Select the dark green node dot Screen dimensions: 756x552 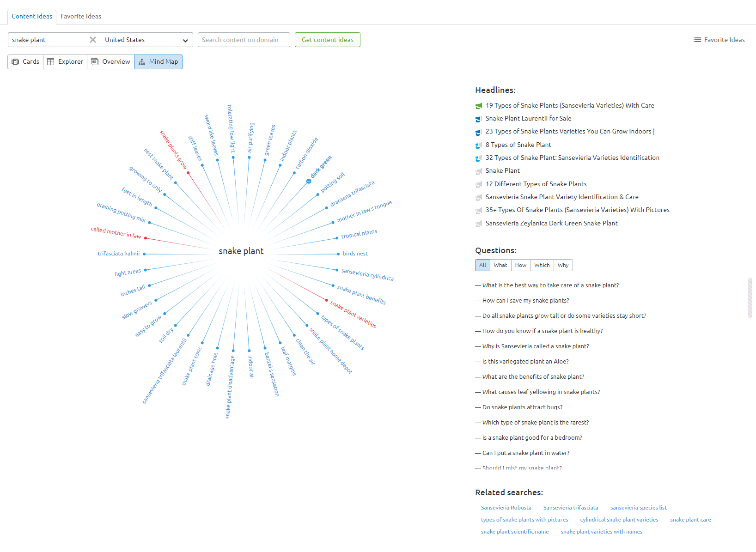pyautogui.click(x=309, y=181)
